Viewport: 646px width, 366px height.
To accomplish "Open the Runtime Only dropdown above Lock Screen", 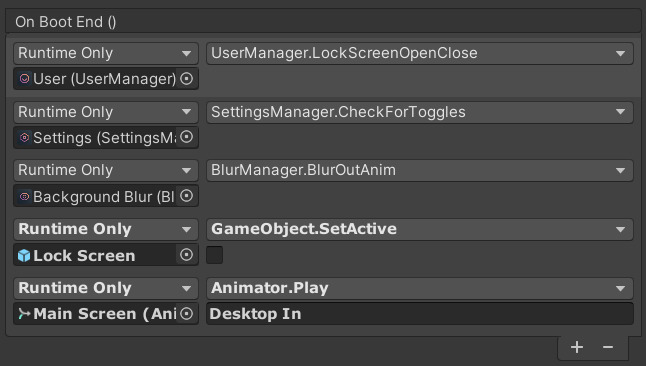I will [x=106, y=229].
